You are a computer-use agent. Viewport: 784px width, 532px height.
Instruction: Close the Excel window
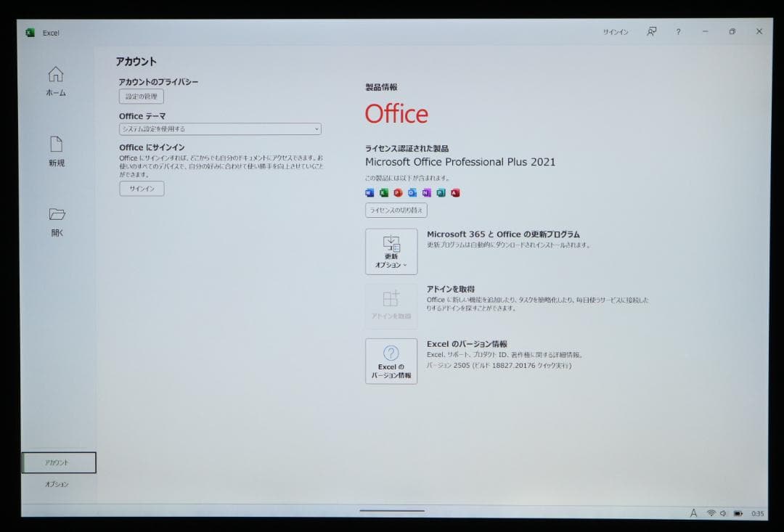pos(759,31)
